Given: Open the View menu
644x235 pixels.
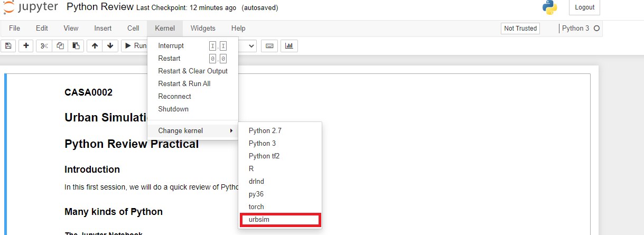Looking at the screenshot, I should (x=71, y=29).
